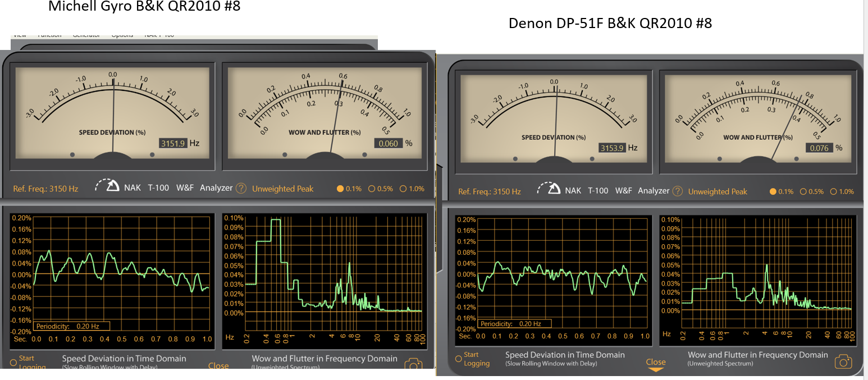Click the Michell Gyro time domain graph

(x=121, y=274)
